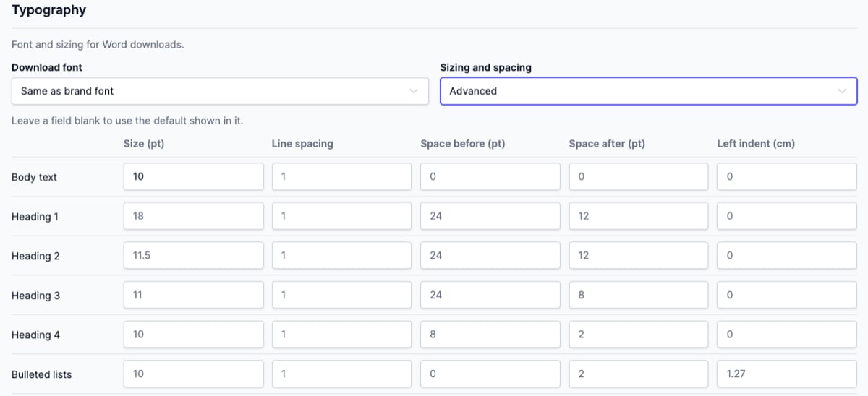
Task: Click the Download font label
Action: [47, 67]
